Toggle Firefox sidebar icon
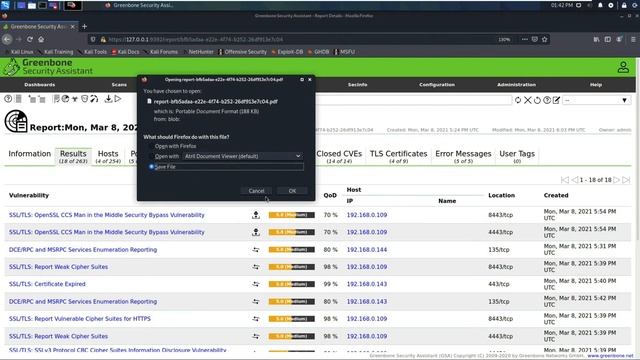This screenshot has width=640, height=360. pos(608,39)
